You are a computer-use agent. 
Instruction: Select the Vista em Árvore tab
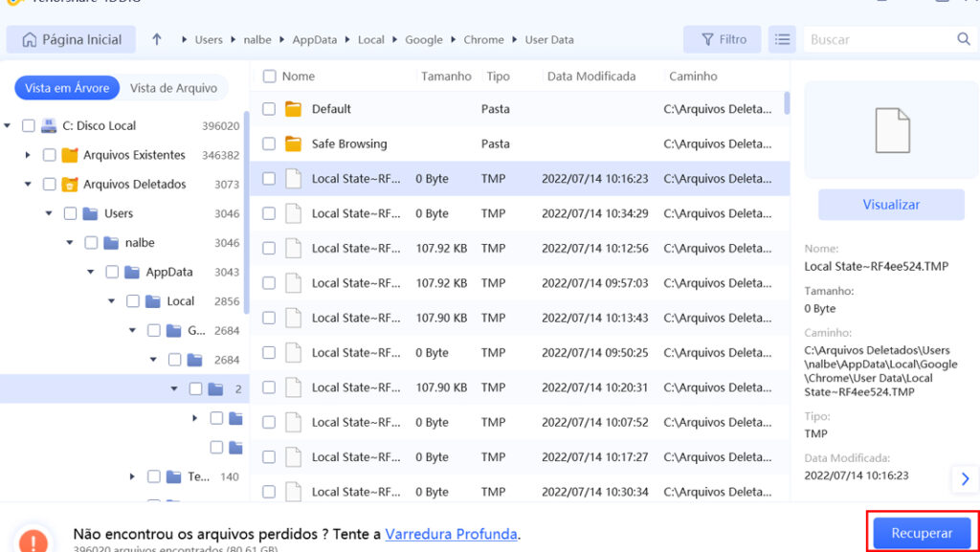click(67, 88)
